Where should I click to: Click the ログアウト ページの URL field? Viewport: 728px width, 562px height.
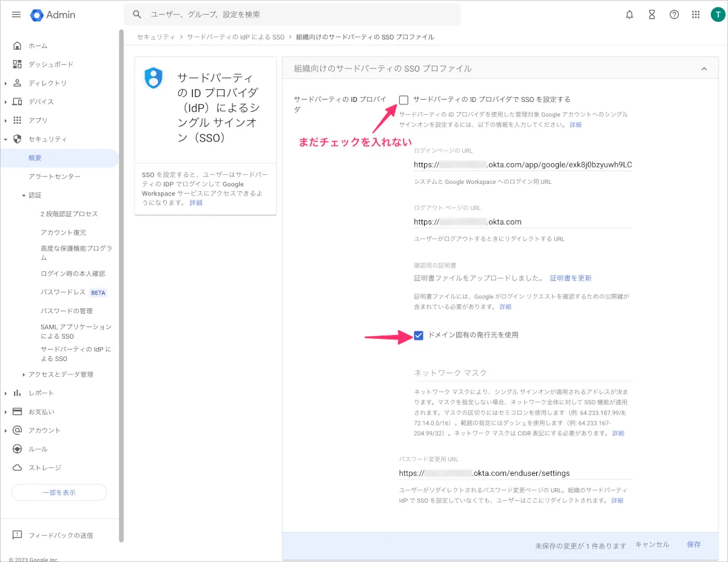pyautogui.click(x=523, y=222)
